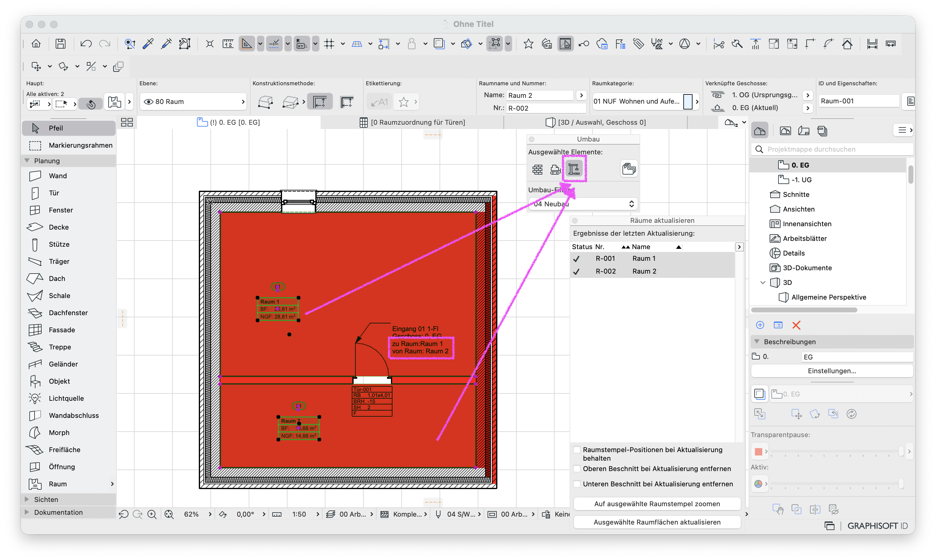Click the red delete X in navigator

point(796,325)
